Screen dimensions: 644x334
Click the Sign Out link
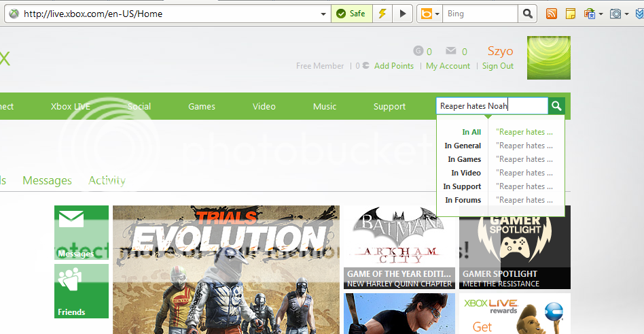tap(498, 66)
